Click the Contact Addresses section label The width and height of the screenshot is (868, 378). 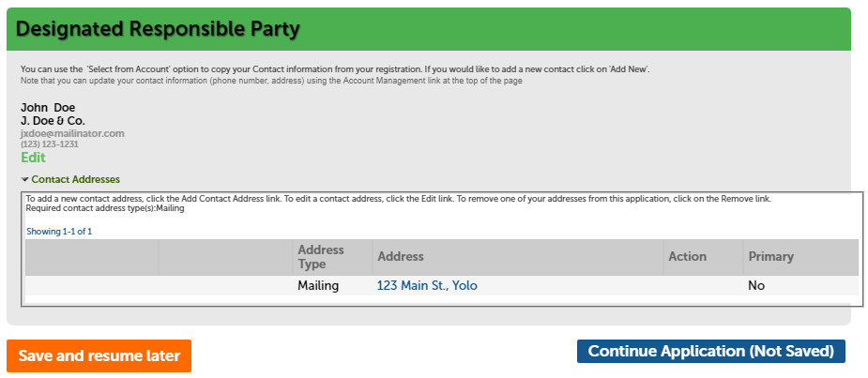click(x=75, y=179)
